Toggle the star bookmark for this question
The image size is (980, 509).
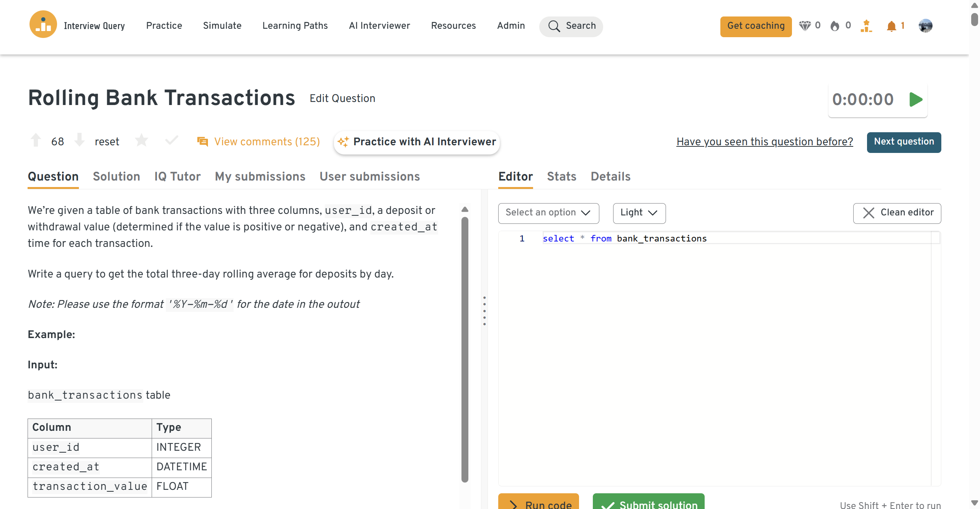pyautogui.click(x=141, y=141)
